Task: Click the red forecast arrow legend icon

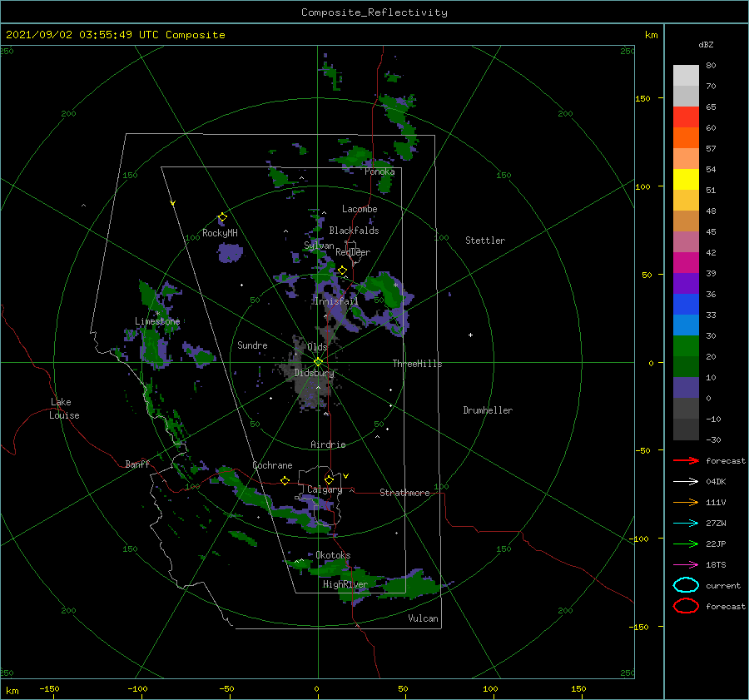Action: 686,460
